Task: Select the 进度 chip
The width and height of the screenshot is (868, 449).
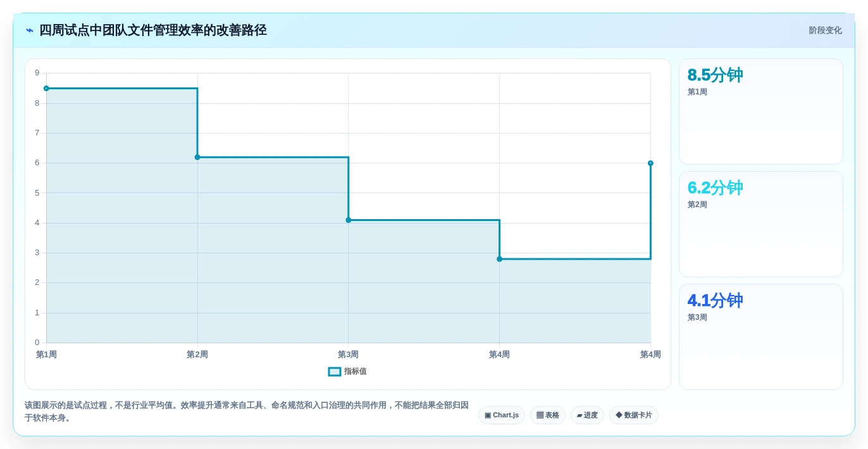Action: coord(587,415)
